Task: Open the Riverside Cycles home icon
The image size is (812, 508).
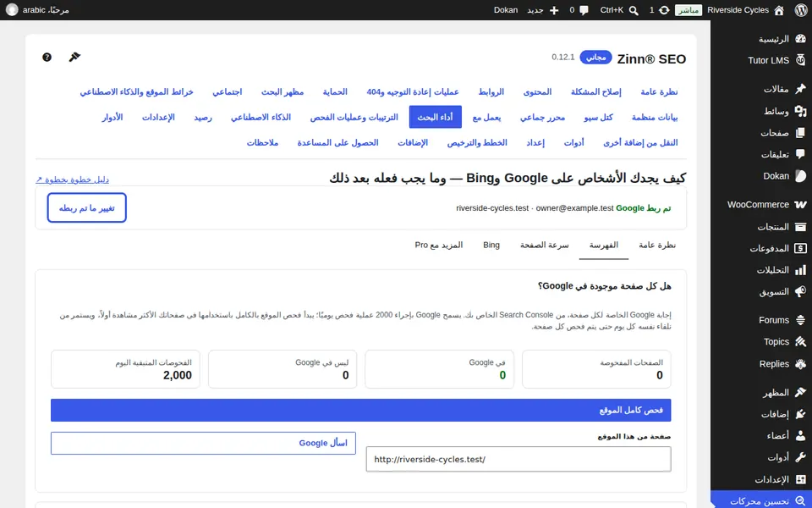Action: pyautogui.click(x=779, y=10)
